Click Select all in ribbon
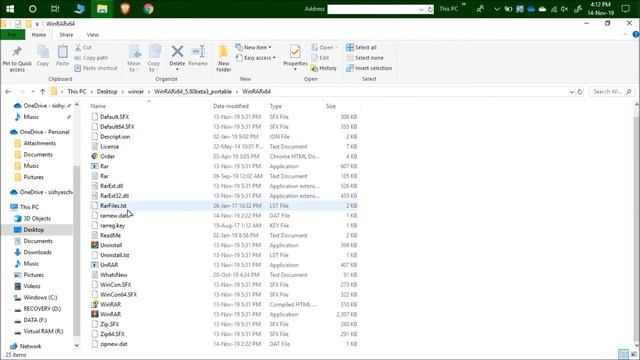 click(x=361, y=47)
